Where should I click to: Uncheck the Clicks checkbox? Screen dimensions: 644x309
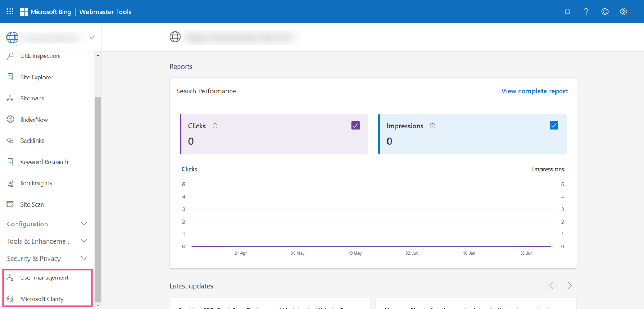point(355,126)
